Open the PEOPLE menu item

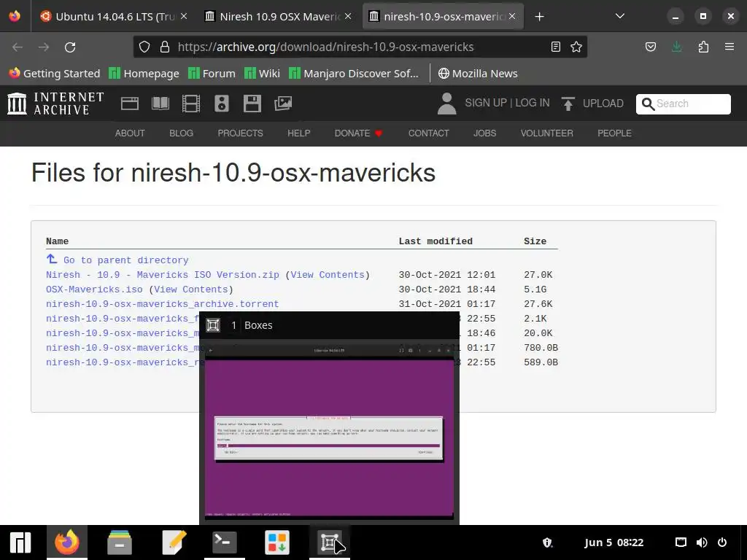click(614, 133)
